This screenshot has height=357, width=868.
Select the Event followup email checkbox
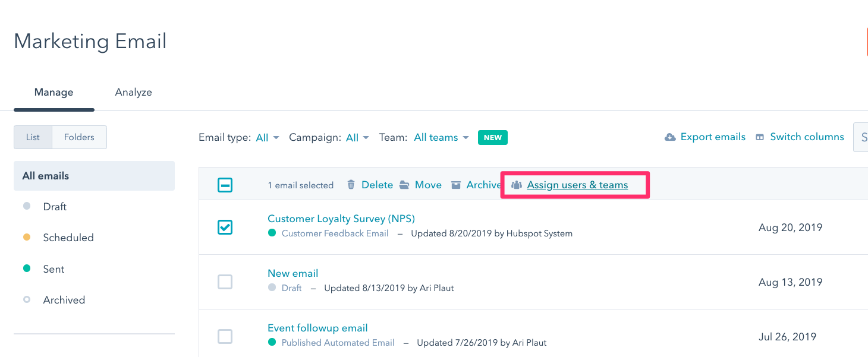[x=225, y=337]
